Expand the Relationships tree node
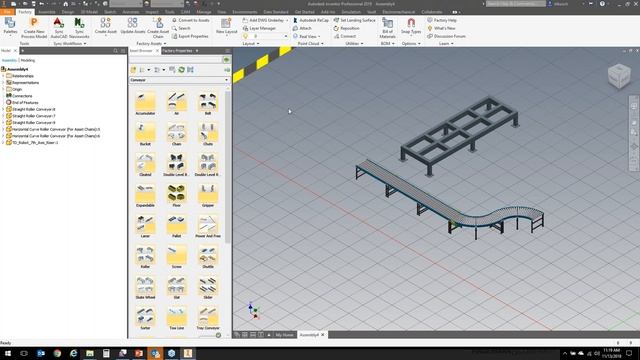Viewport: 640px width, 360px height. pos(3,76)
